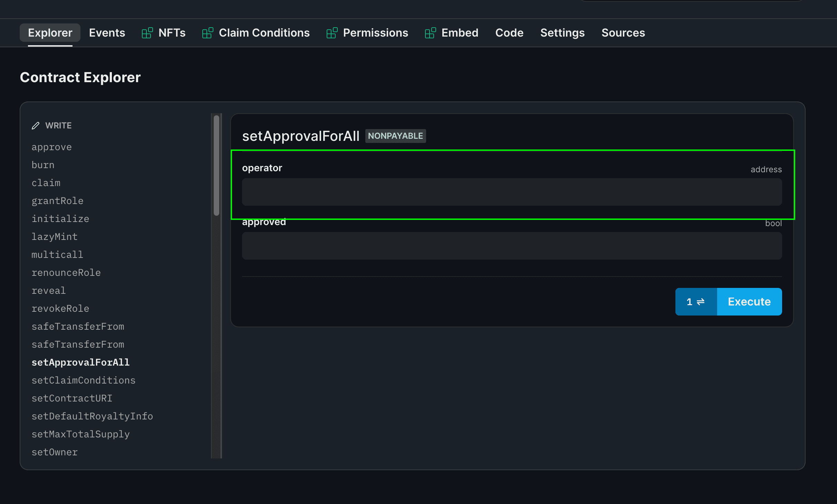Click the extension icon beside Embed tab
Image resolution: width=837 pixels, height=504 pixels.
point(430,33)
